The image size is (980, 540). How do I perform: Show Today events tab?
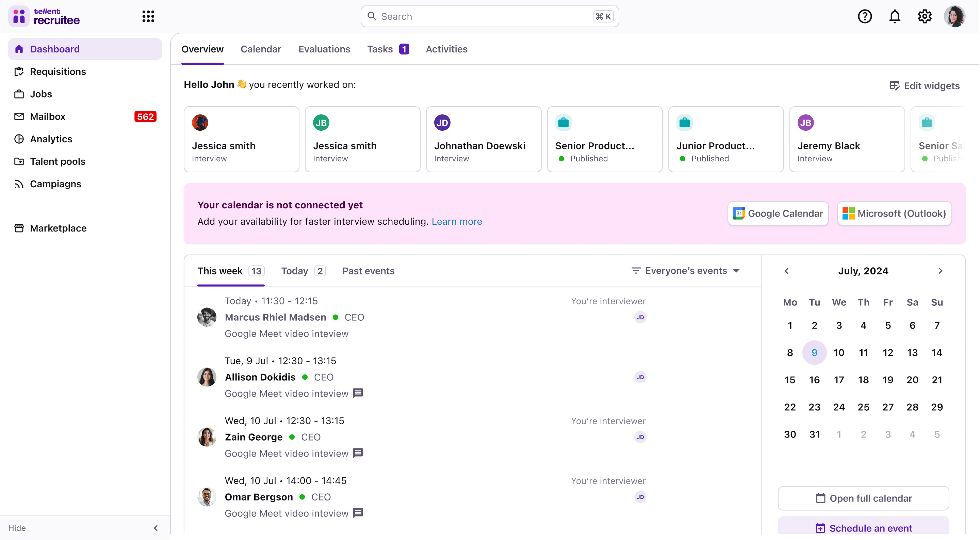303,271
